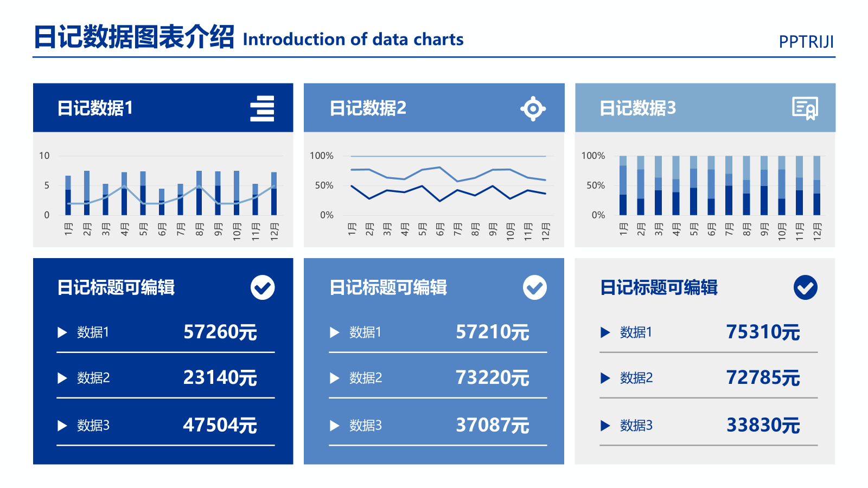Click the checkmark icon on the dark-blue 日记标题可编辑 card

[263, 287]
